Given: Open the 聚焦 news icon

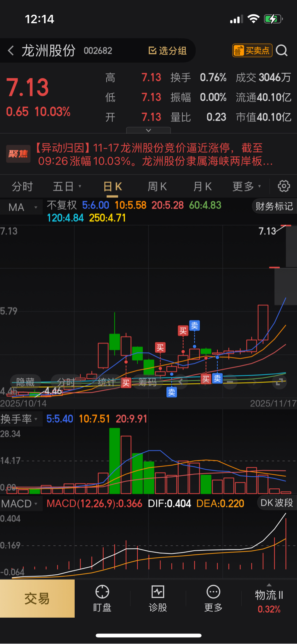Looking at the screenshot, I should click(x=18, y=154).
